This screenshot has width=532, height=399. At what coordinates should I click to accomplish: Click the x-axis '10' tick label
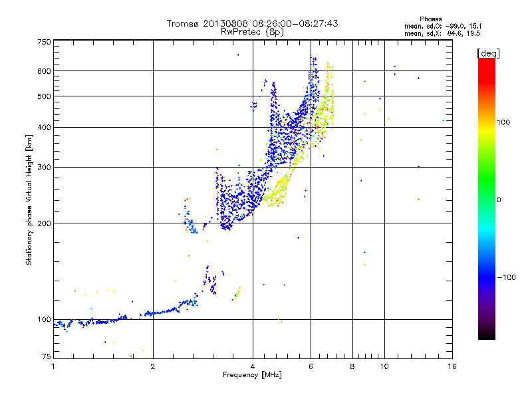point(384,366)
